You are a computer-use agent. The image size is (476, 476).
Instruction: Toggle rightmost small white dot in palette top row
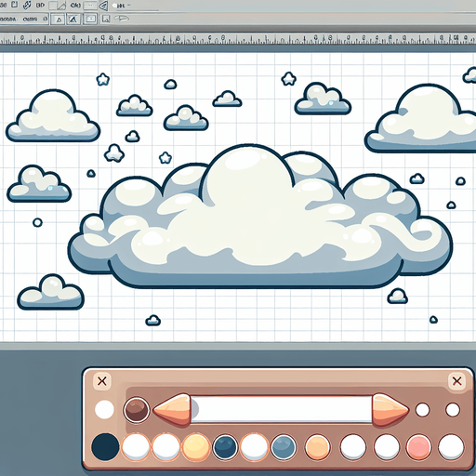click(x=453, y=410)
